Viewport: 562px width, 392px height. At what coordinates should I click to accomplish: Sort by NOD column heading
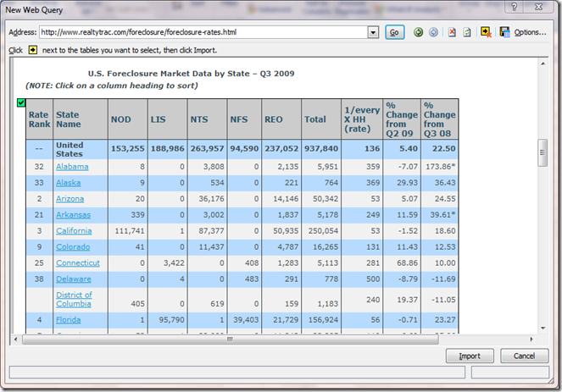click(128, 119)
